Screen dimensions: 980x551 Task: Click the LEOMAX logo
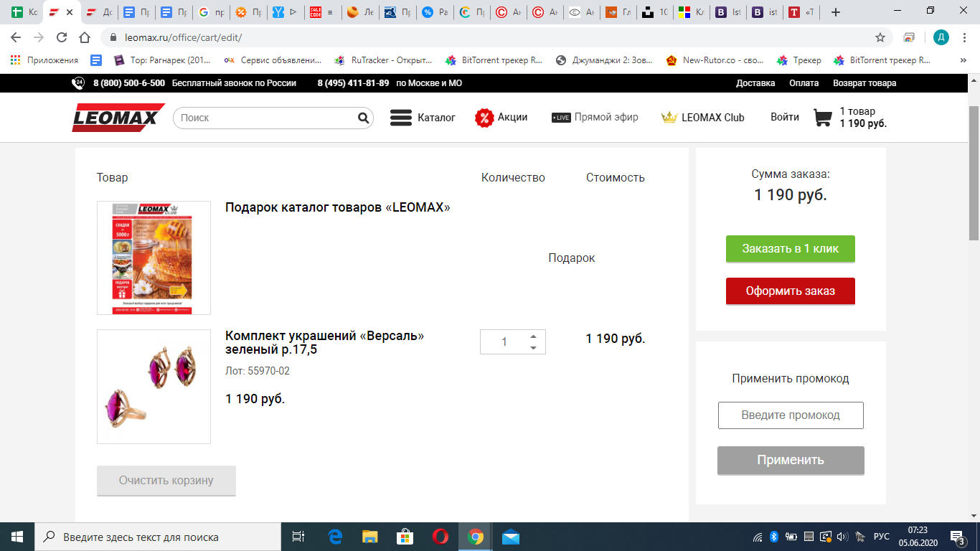click(118, 118)
